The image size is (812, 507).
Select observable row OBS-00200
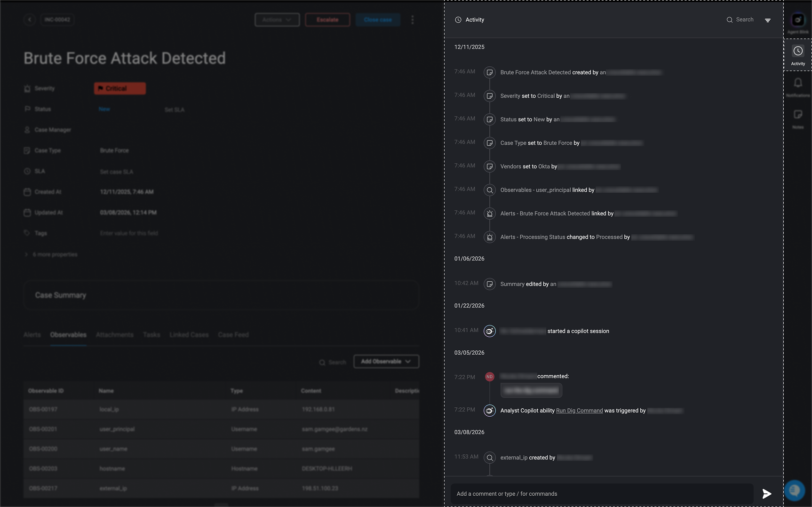pos(221,449)
